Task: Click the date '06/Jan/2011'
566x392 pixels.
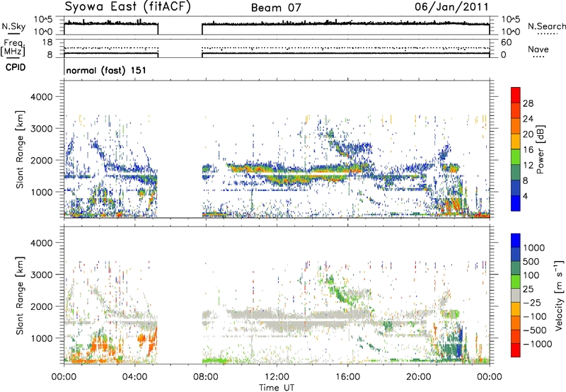Action: pos(451,7)
